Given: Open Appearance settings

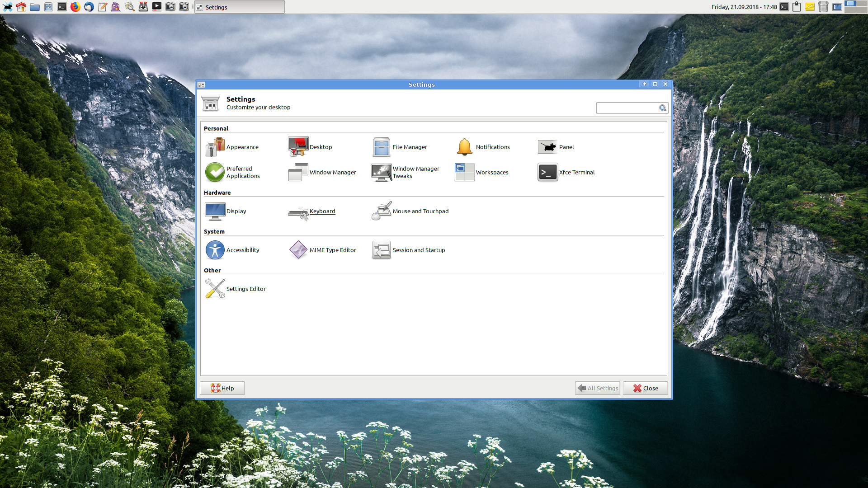Looking at the screenshot, I should click(232, 147).
